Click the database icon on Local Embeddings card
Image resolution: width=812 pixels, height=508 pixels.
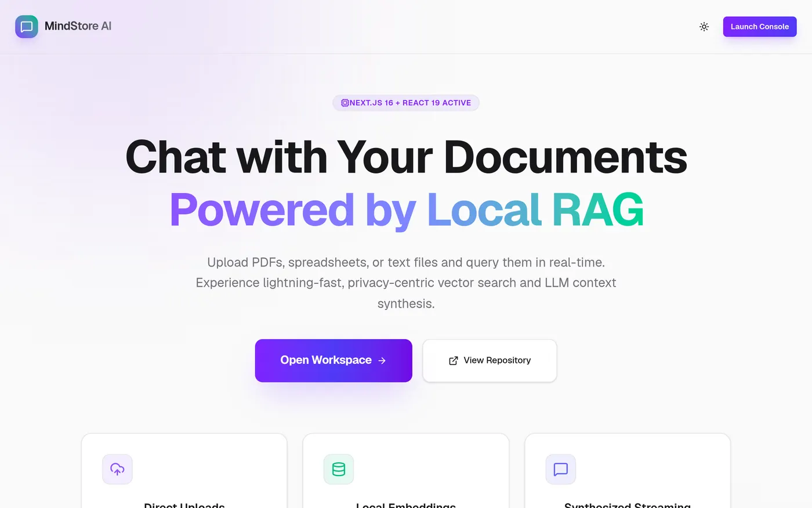coord(339,469)
